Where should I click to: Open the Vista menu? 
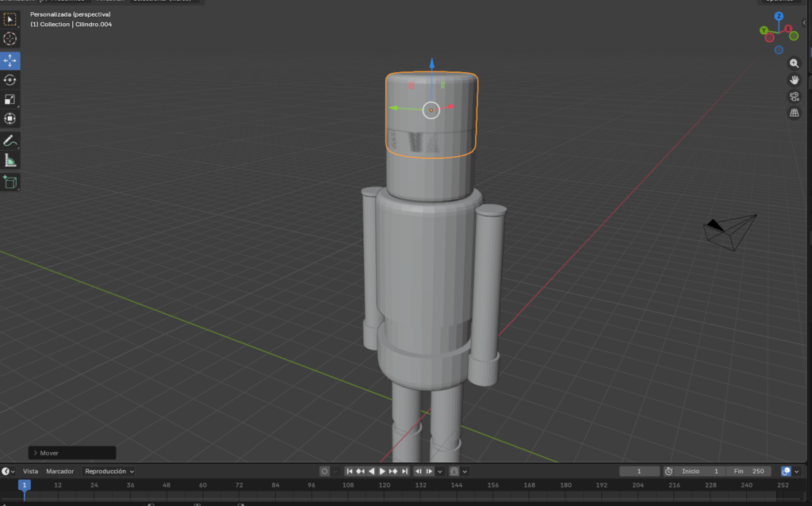30,470
